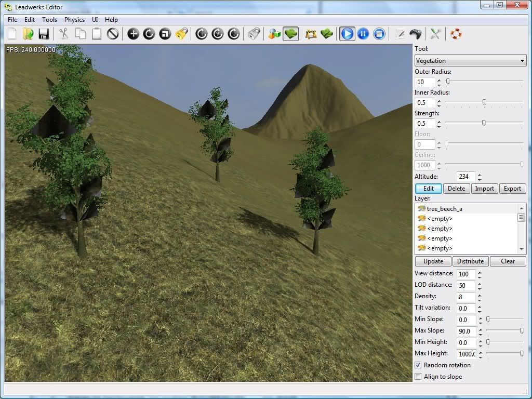Open the UI menu
This screenshot has width=532, height=399.
point(95,20)
